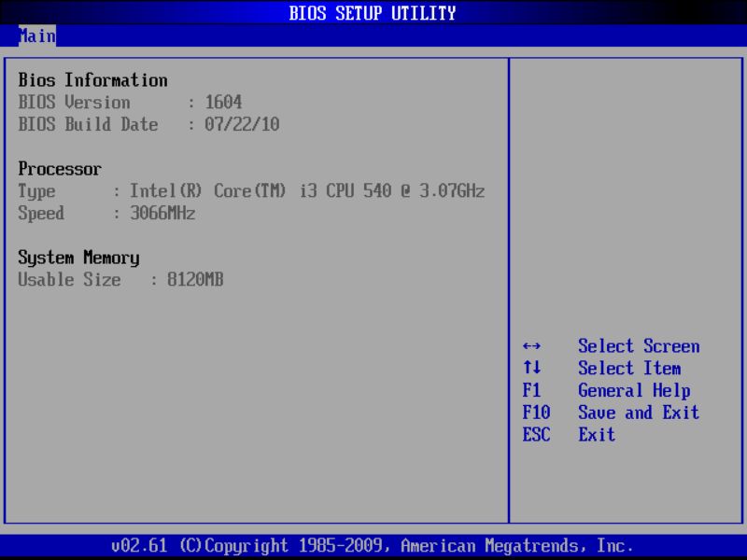
Task: Click the Exit help text
Action: click(x=597, y=435)
